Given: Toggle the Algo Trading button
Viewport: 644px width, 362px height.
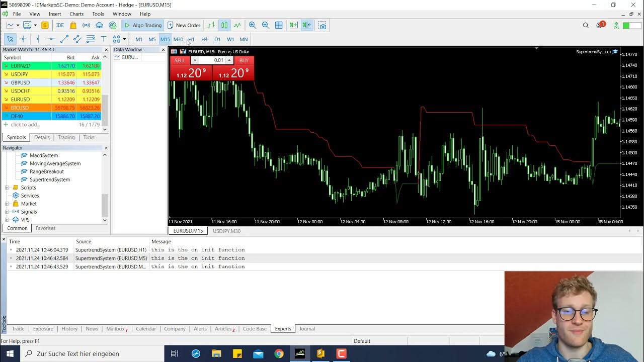Looking at the screenshot, I should pyautogui.click(x=143, y=25).
